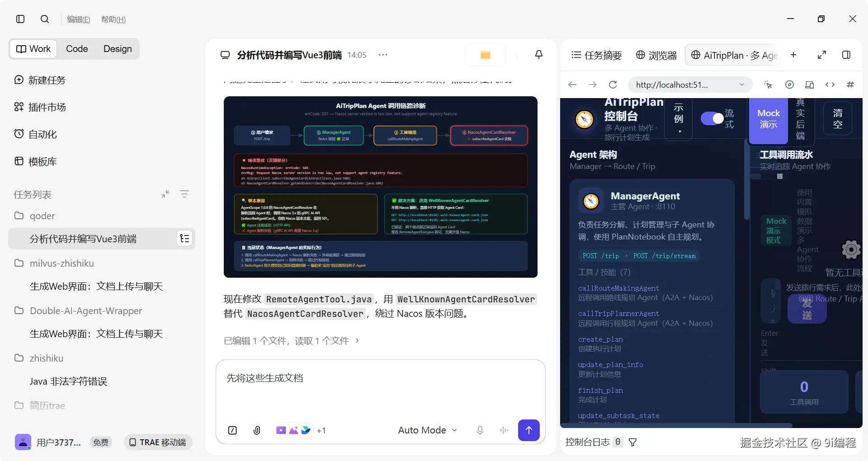Switch to the 浏览器 tab
The height and width of the screenshot is (461, 868).
(656, 55)
